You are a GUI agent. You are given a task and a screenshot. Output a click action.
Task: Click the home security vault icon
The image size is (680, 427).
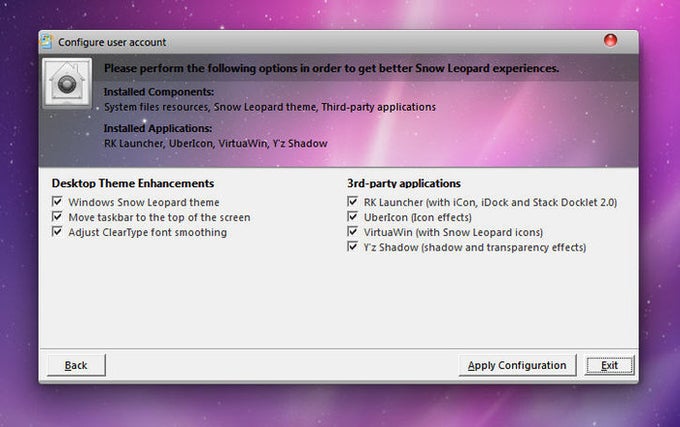67,83
